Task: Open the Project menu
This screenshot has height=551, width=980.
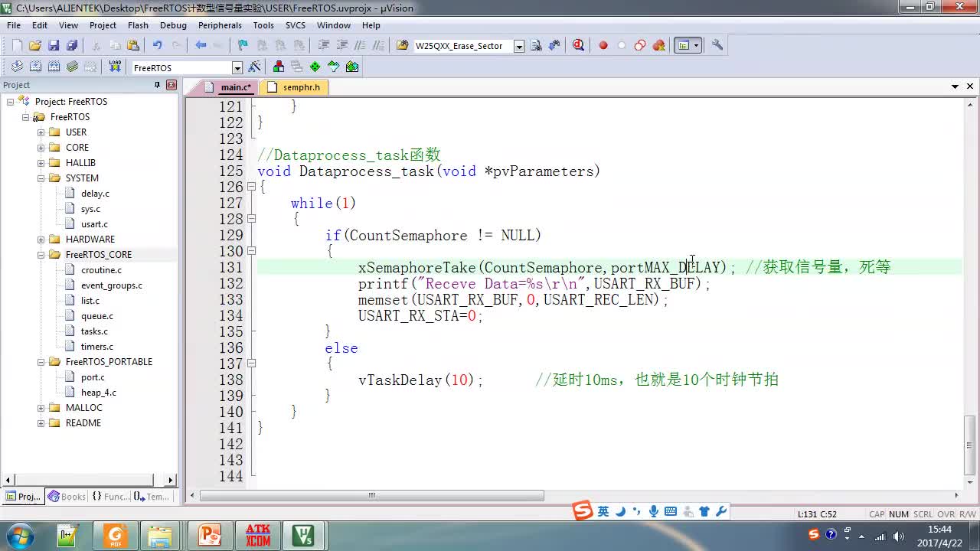Action: (103, 25)
